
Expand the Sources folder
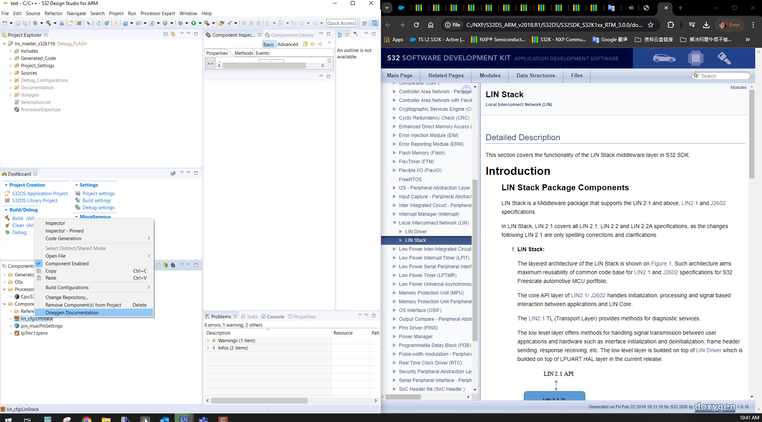click(x=11, y=73)
